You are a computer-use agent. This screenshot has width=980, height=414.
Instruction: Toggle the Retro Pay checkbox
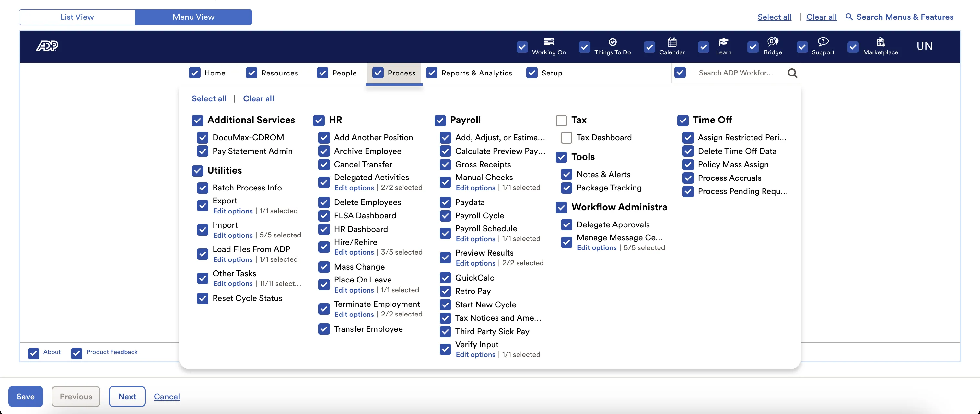click(445, 291)
